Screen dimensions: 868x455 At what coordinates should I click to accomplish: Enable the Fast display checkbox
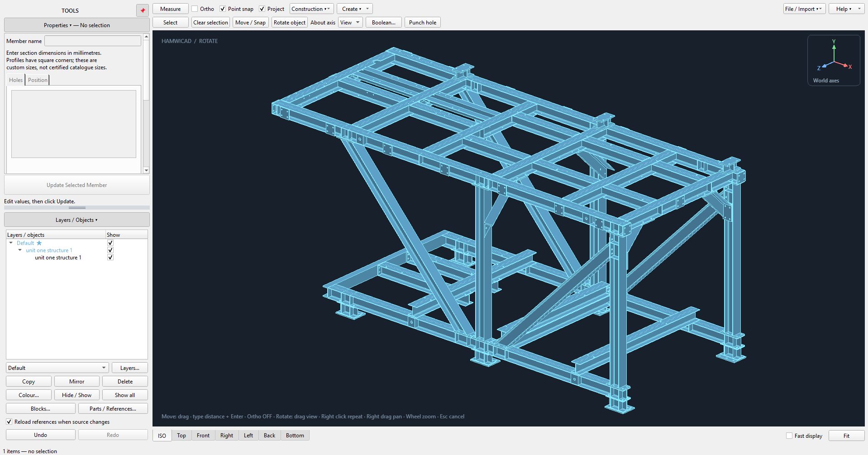tap(789, 436)
